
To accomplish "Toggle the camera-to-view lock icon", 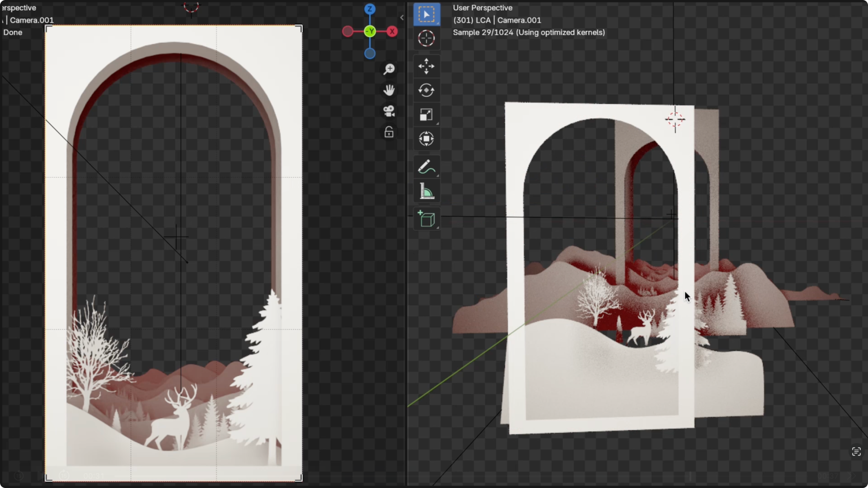I will coord(389,132).
